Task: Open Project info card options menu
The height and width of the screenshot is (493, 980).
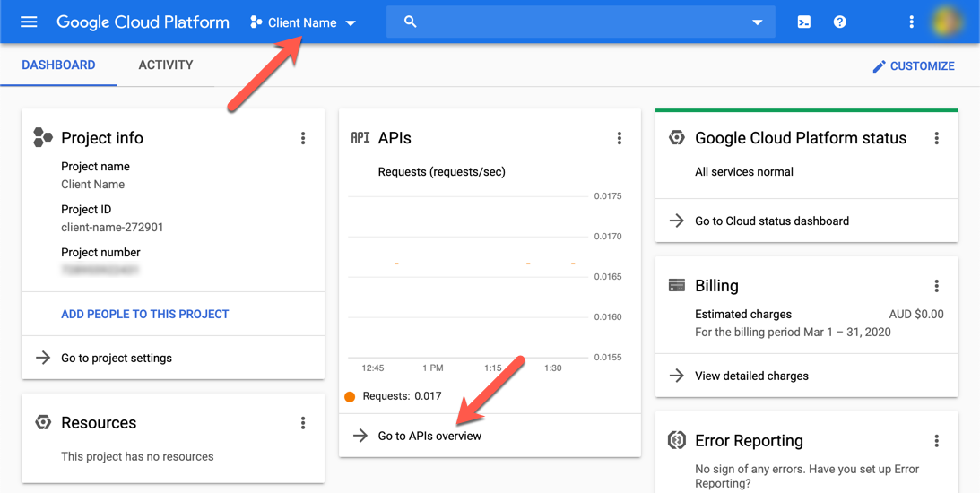Action: coord(303,138)
